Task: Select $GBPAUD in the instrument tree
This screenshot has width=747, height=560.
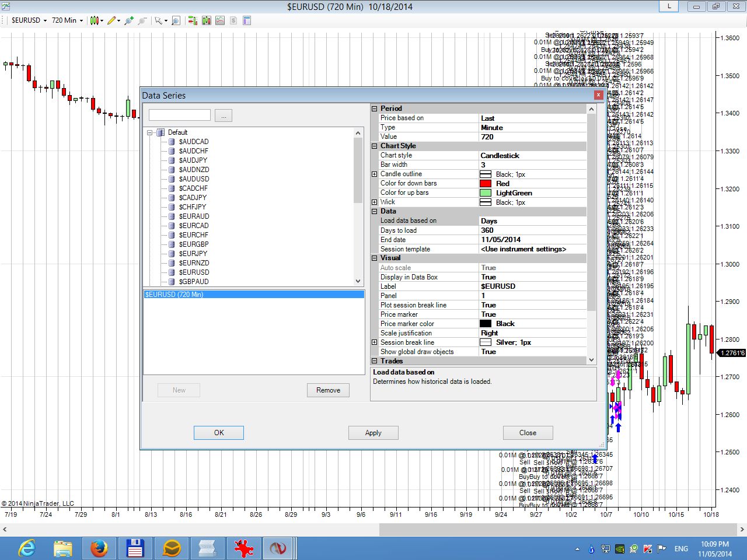Action: click(194, 282)
